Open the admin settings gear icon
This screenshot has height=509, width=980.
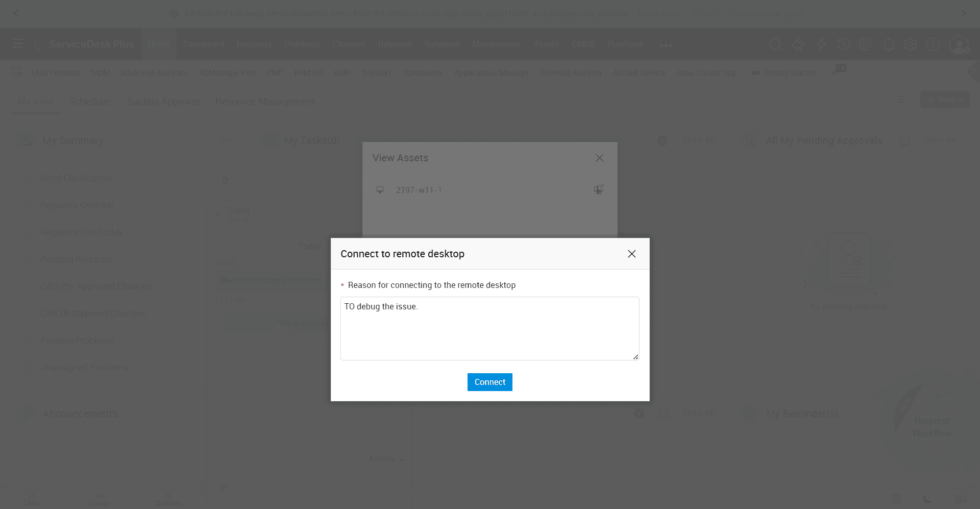click(911, 44)
